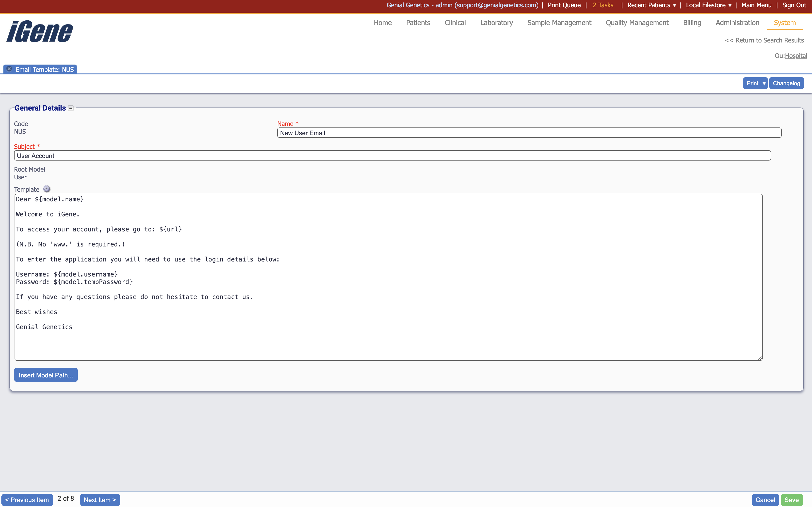Advance to Next Item

[100, 500]
